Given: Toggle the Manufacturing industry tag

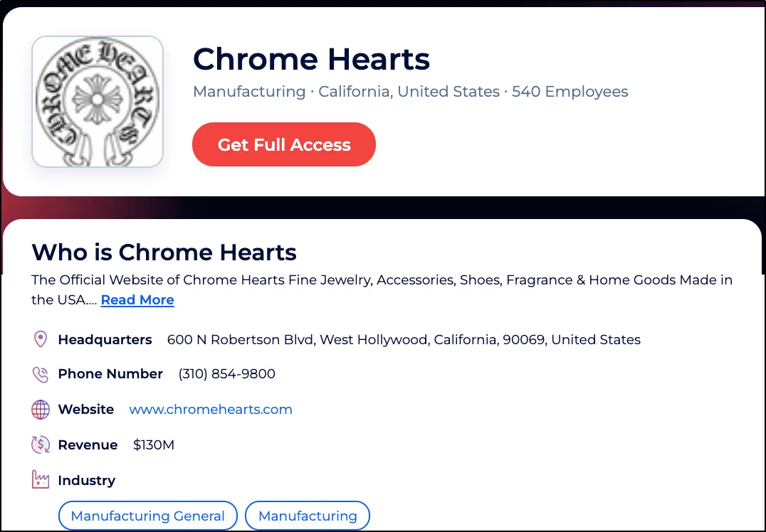Looking at the screenshot, I should point(307,516).
